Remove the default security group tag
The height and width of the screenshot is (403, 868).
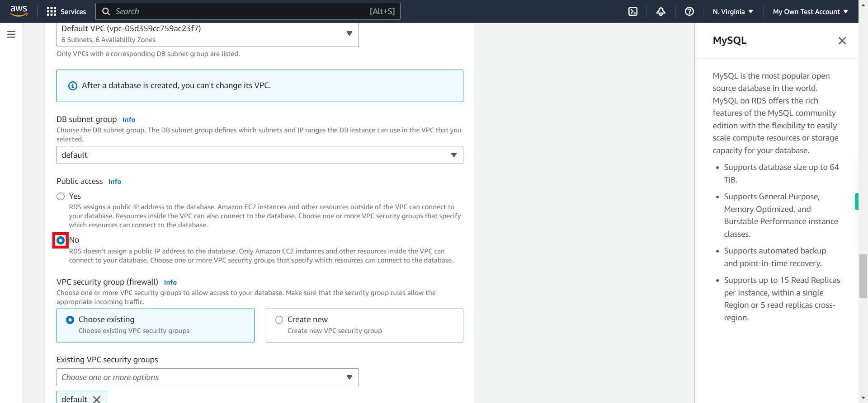tap(97, 399)
